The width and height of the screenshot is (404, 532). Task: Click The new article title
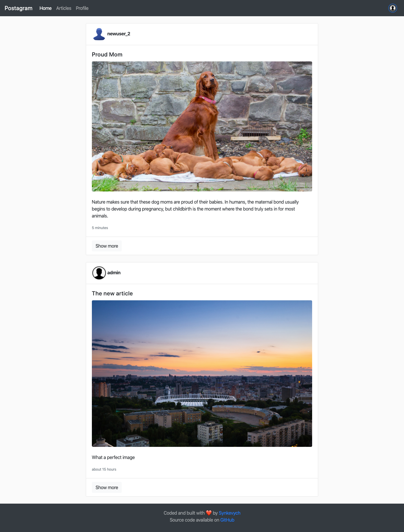coord(112,293)
